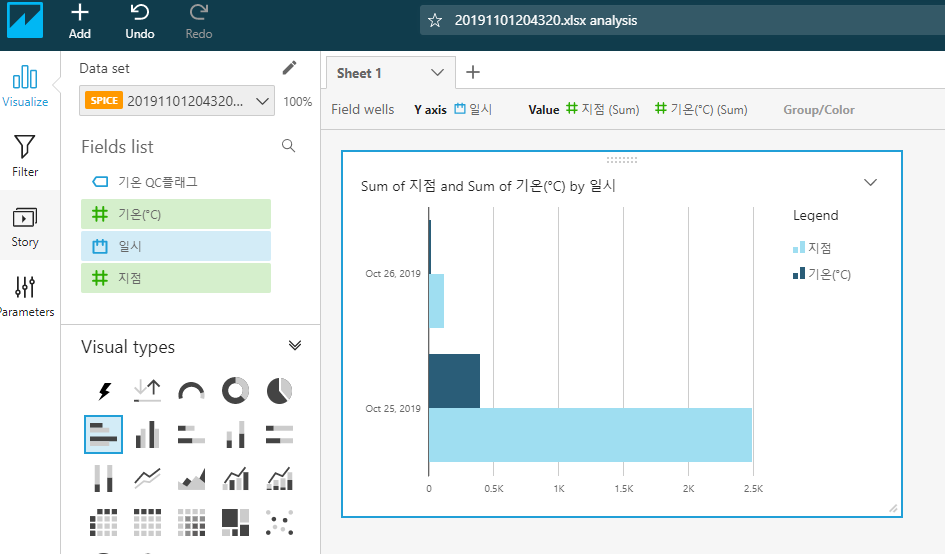Choose the horizontal stacked bar visual type
Screen dimensions: 945x554
tap(191, 434)
